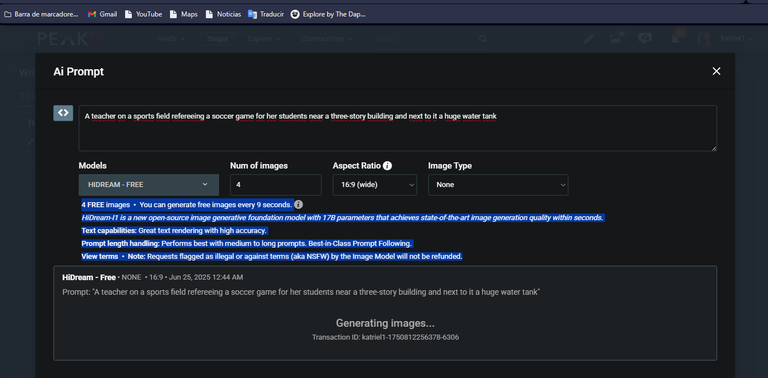Click the 'Num of images' label
This screenshot has width=768, height=378.
[x=259, y=165]
